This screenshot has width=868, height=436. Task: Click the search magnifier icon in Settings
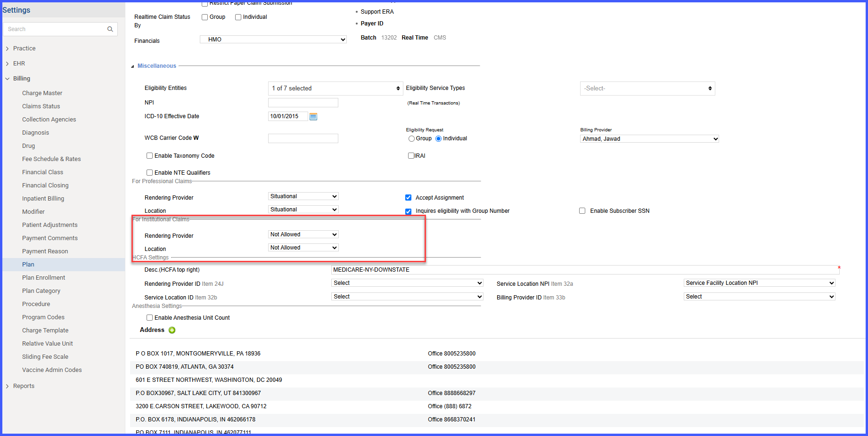(110, 29)
